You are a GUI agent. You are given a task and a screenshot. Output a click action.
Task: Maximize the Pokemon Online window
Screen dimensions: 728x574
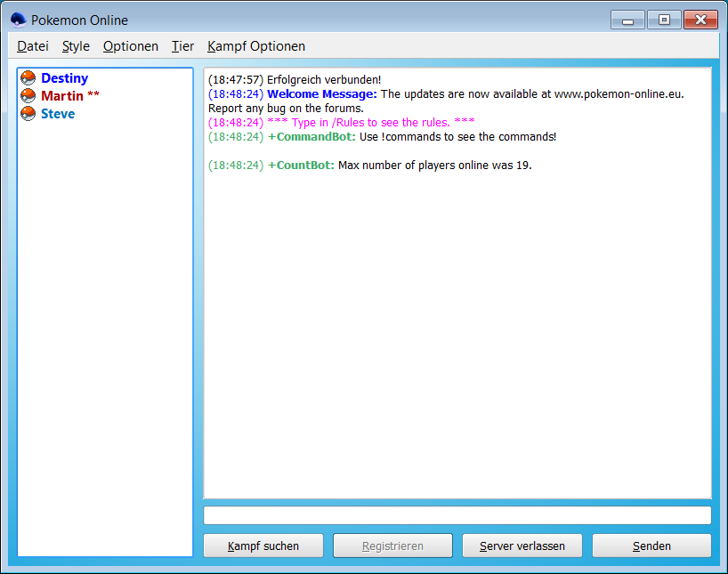tap(664, 20)
